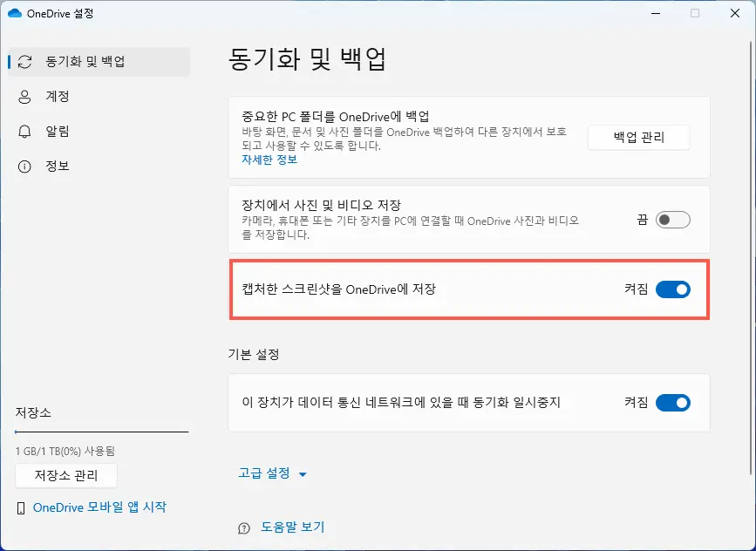The width and height of the screenshot is (756, 551).
Task: Click the person icon next to 계정
Action: [x=24, y=97]
